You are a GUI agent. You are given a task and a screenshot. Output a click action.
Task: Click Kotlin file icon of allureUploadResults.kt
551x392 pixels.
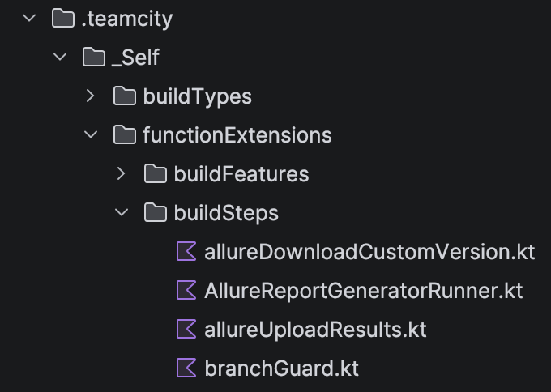click(186, 329)
